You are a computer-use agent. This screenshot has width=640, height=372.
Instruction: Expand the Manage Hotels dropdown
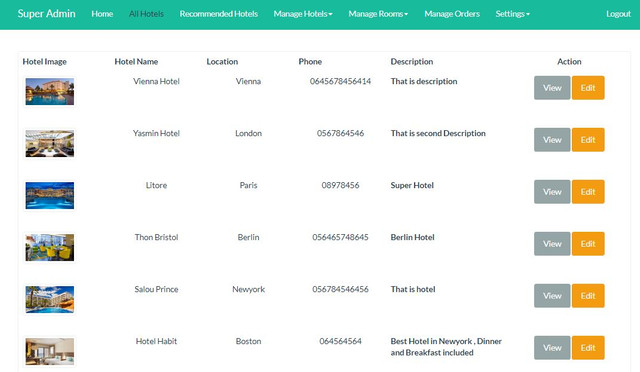(303, 14)
